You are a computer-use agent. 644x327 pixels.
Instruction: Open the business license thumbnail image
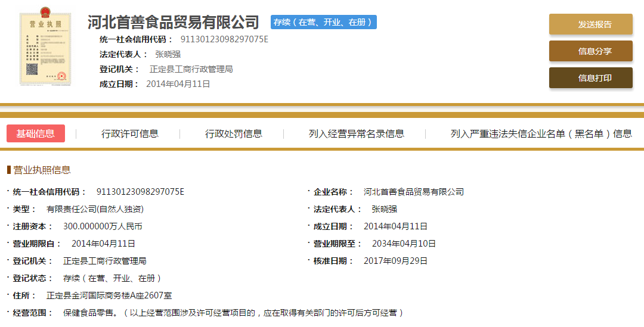(45, 46)
